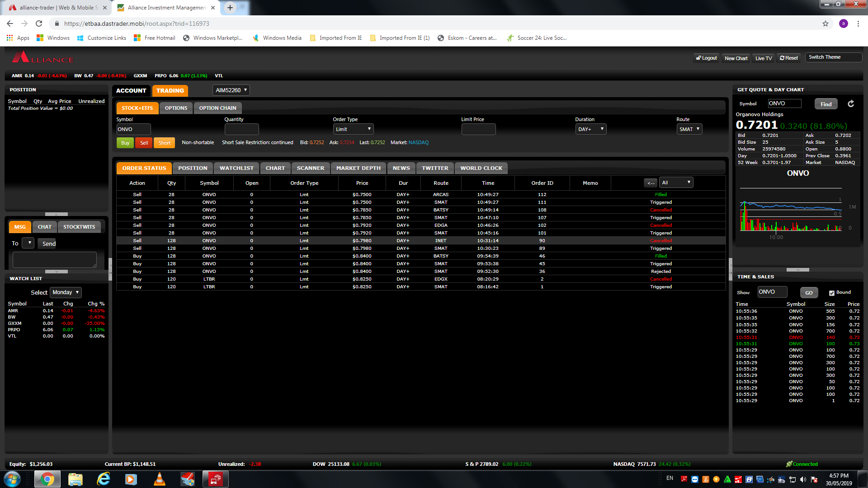This screenshot has height=488, width=868.
Task: Switch to the MARKET DEPTH tab
Action: (358, 168)
